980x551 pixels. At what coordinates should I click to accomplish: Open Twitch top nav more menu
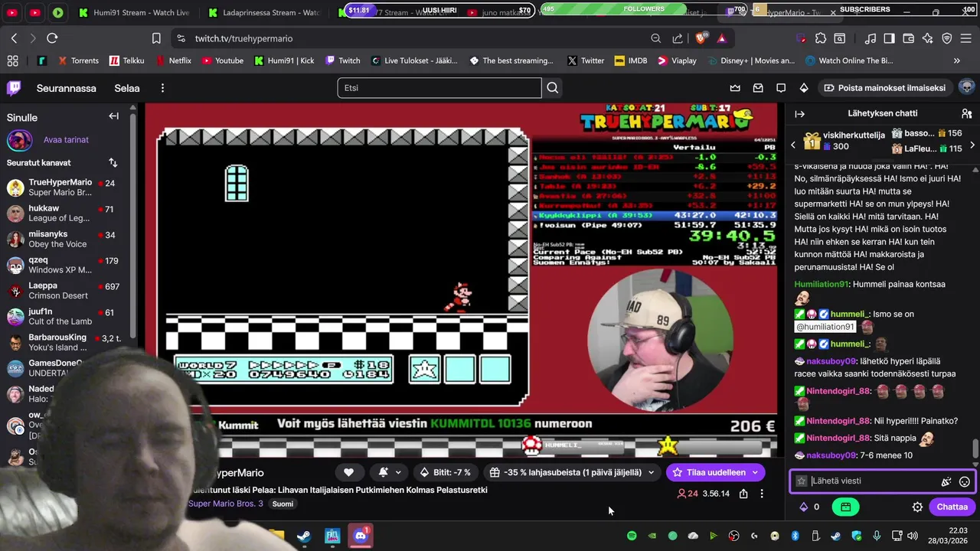162,88
